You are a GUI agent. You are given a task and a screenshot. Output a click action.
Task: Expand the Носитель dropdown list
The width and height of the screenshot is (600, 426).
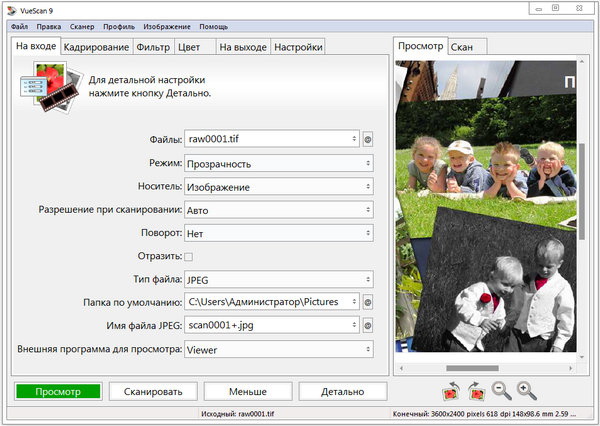278,187
